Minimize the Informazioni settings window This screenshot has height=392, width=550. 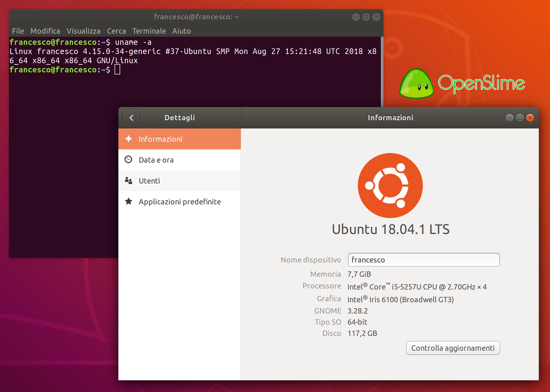pos(509,118)
